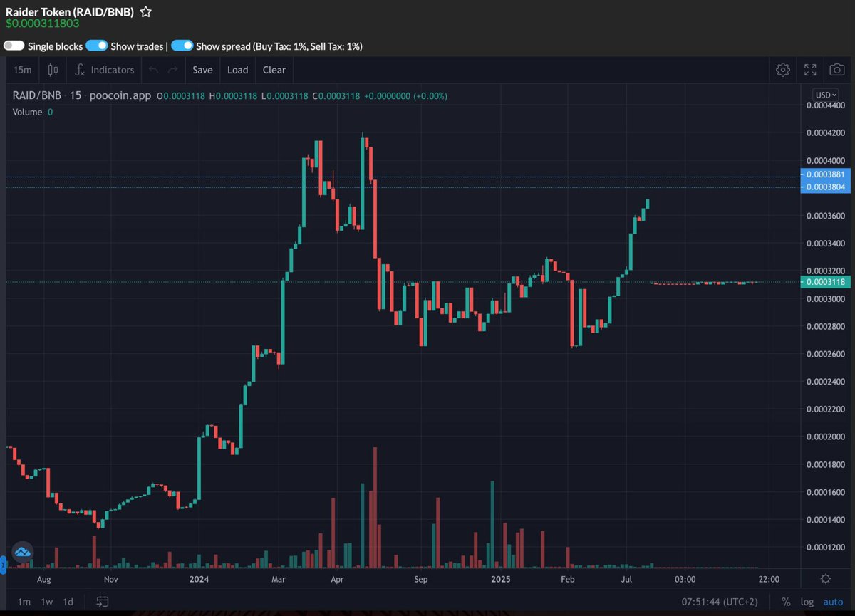The height and width of the screenshot is (616, 855).
Task: Take a chart snapshot with camera icon
Action: (837, 70)
